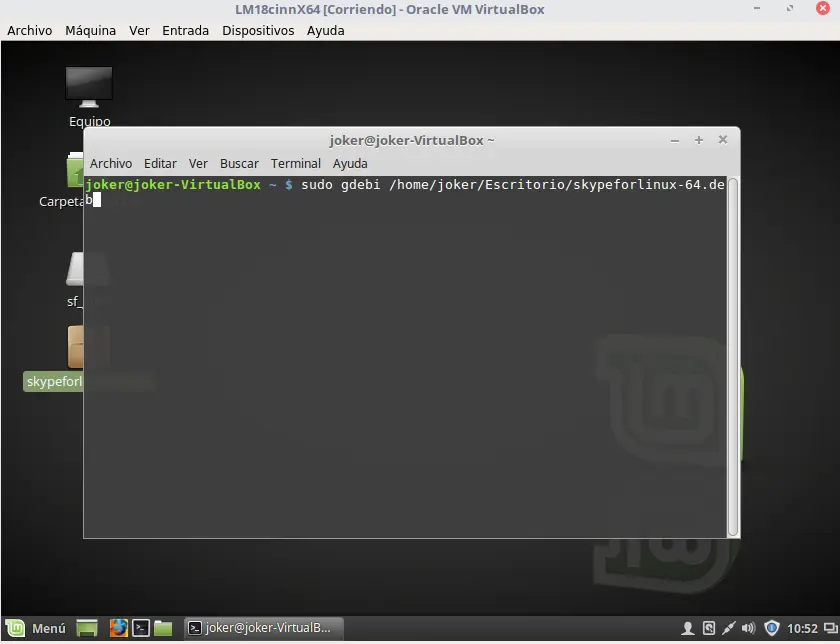Click the removable drives tray icon

click(x=708, y=628)
